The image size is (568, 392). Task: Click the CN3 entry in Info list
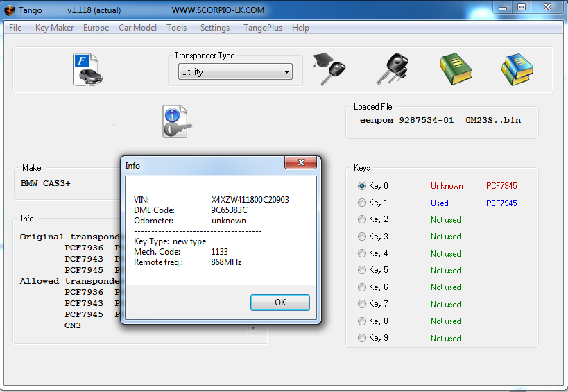click(72, 325)
